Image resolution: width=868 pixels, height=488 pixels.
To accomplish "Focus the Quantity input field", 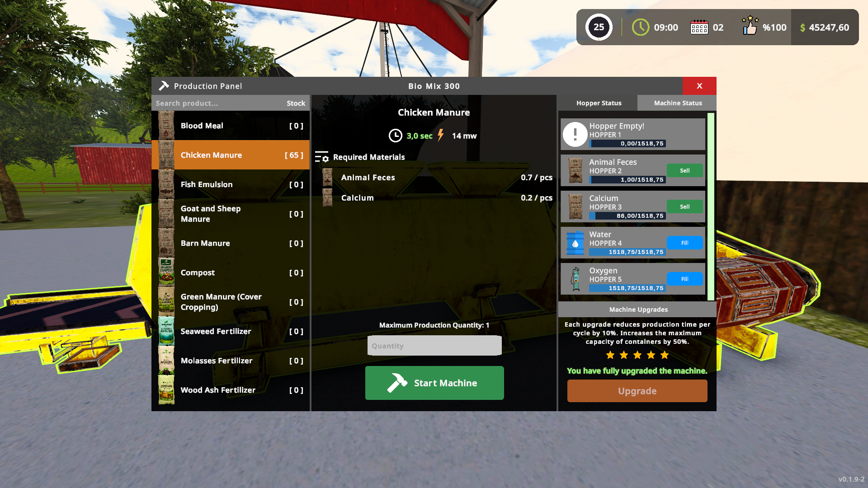I will coord(434,346).
